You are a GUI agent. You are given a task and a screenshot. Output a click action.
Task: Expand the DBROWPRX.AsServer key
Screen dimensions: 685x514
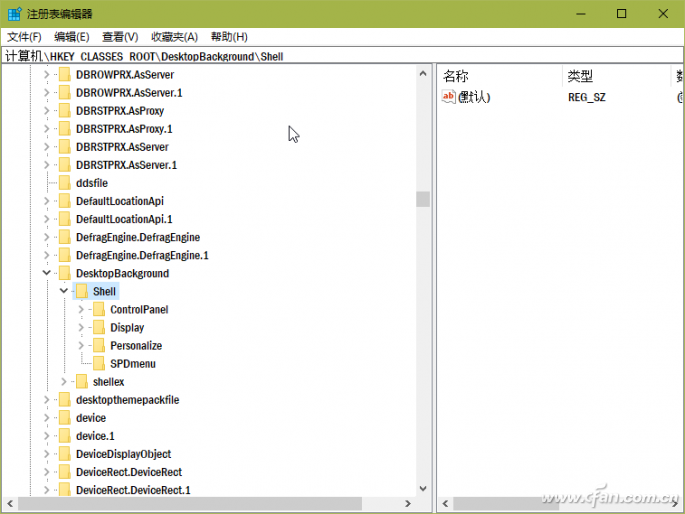(x=47, y=75)
